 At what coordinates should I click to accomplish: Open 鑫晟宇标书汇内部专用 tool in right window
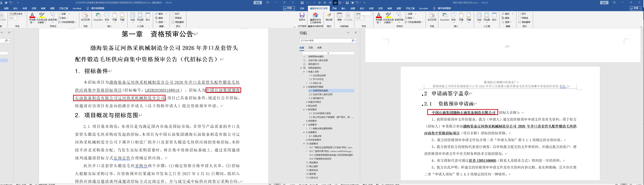pos(316,18)
